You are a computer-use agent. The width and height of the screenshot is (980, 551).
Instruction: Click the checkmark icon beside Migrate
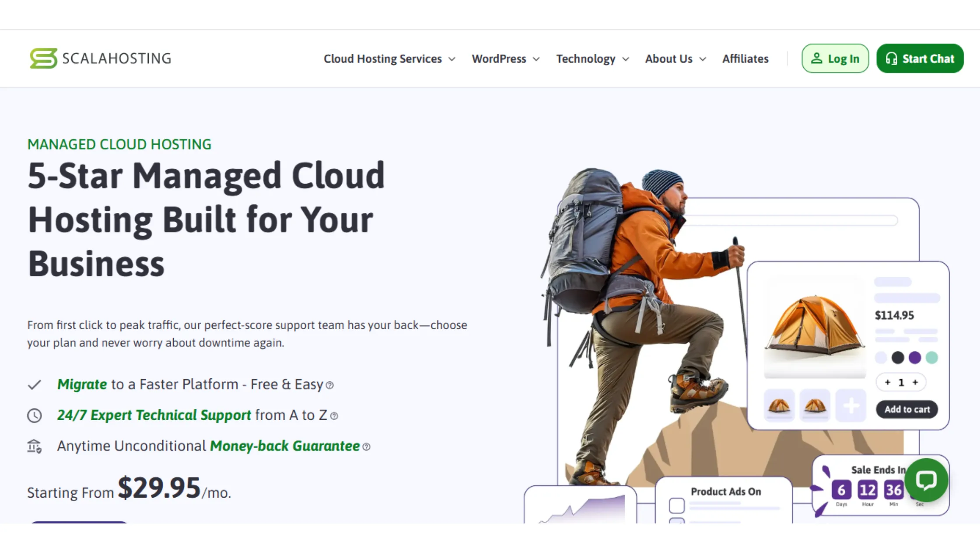tap(34, 385)
